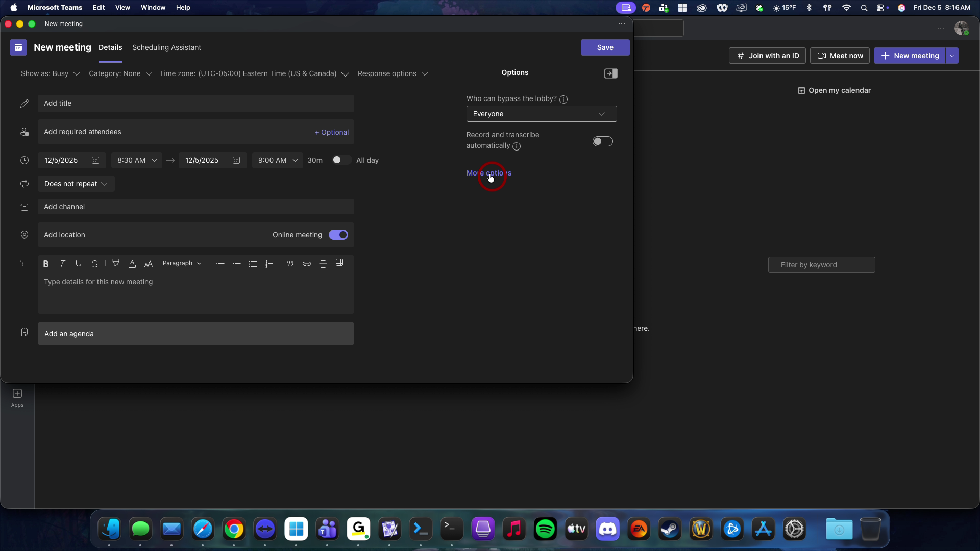
Task: Insert a bulleted list
Action: (x=253, y=264)
